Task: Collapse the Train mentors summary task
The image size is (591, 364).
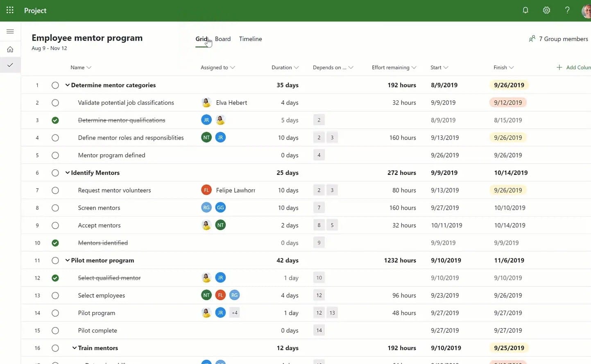Action: 74,348
